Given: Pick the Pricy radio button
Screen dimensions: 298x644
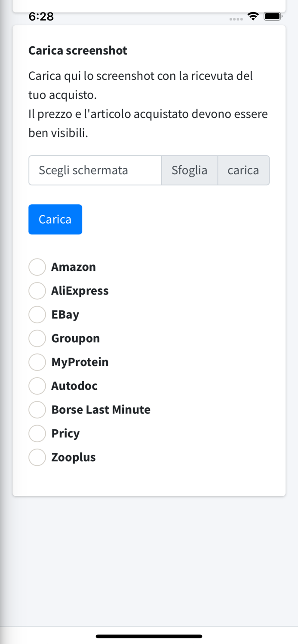Looking at the screenshot, I should [x=37, y=434].
